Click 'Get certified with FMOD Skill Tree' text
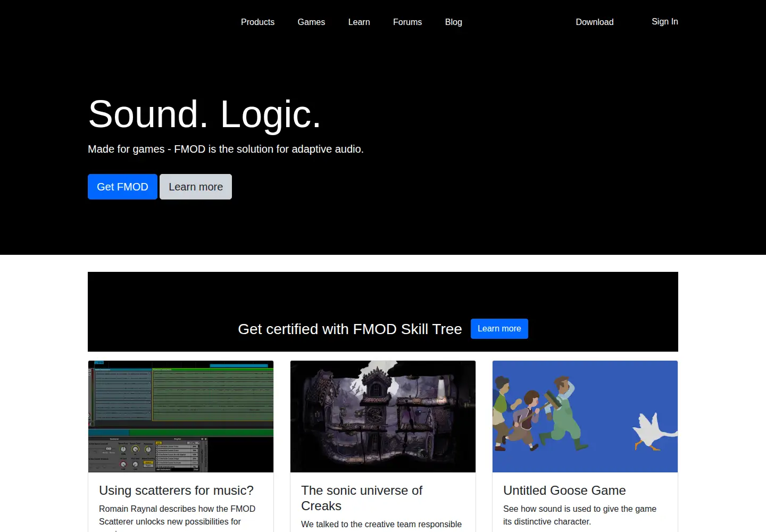The width and height of the screenshot is (766, 532). [350, 329]
